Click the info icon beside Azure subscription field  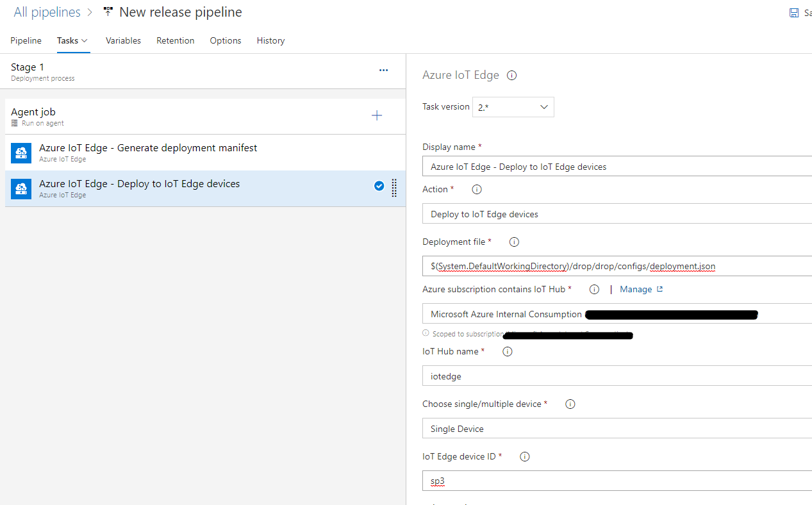tap(593, 289)
